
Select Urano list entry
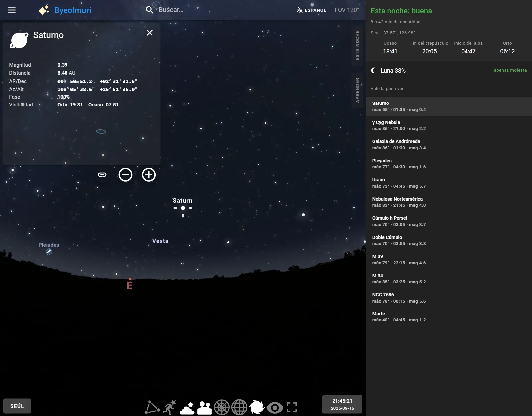449,183
